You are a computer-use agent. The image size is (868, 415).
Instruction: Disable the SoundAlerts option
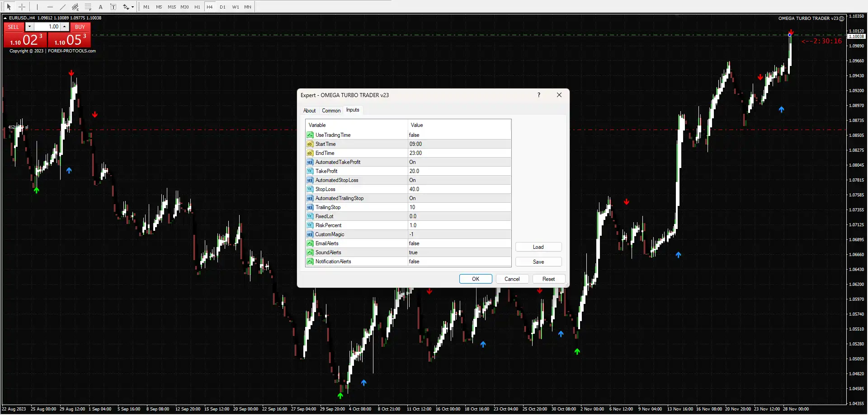[458, 252]
